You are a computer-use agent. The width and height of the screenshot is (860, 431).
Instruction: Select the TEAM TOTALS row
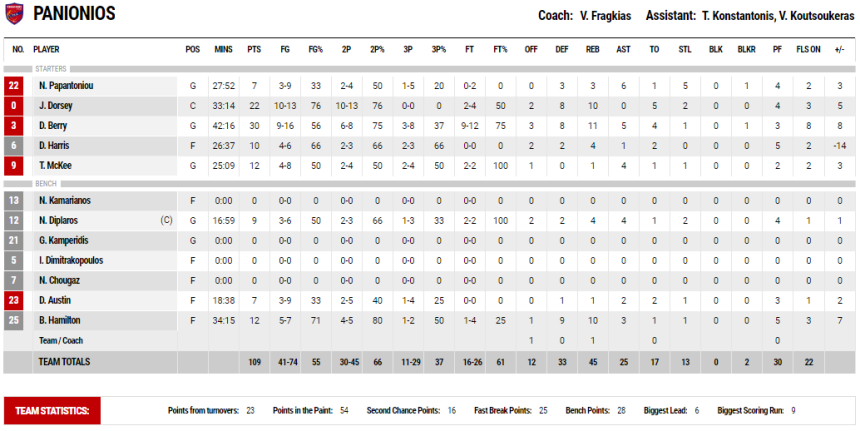429,362
